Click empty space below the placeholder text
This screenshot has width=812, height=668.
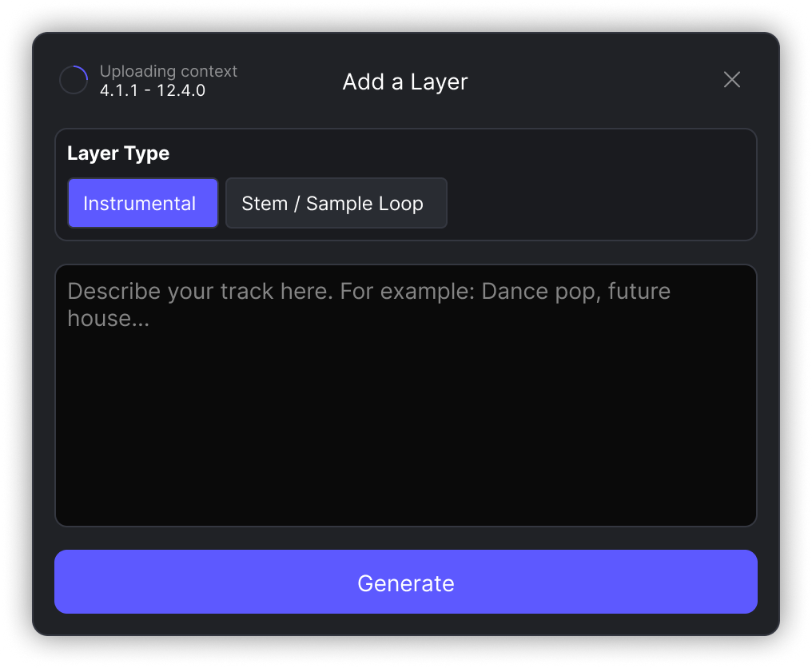point(405,431)
